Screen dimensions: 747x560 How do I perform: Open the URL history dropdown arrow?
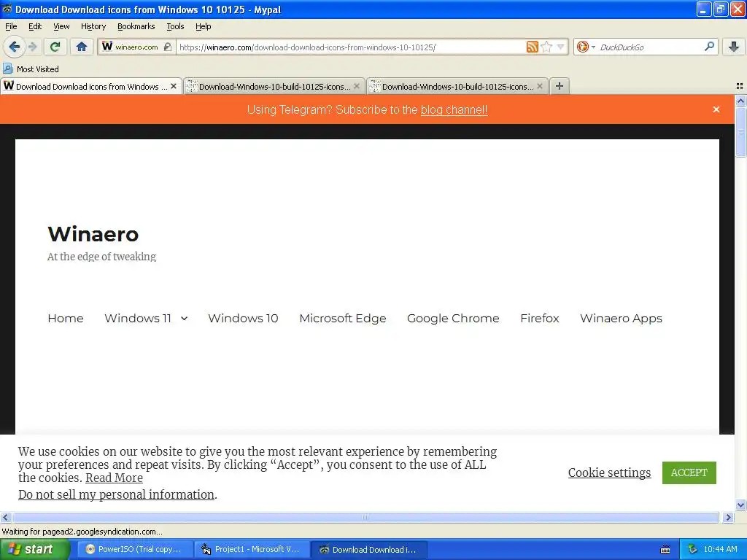(561, 47)
